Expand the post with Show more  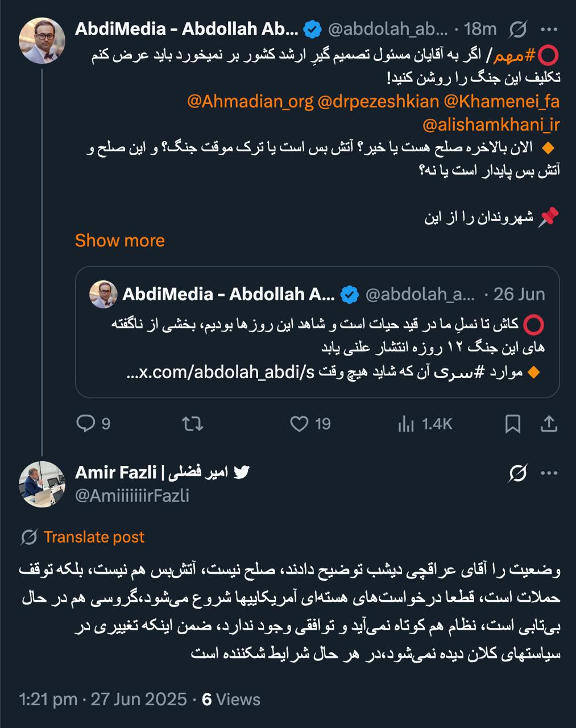[x=119, y=240]
